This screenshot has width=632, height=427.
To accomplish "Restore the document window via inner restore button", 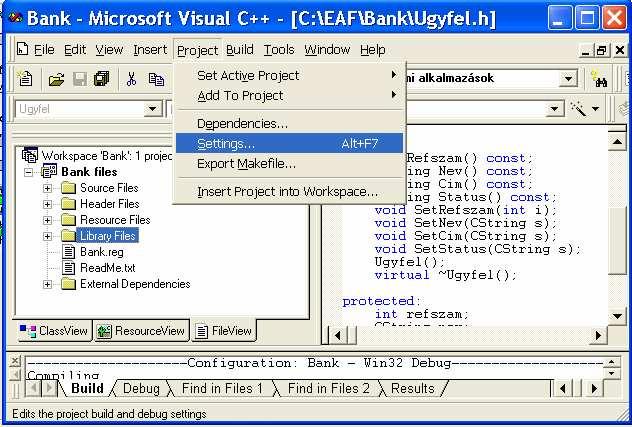I will coord(602,50).
